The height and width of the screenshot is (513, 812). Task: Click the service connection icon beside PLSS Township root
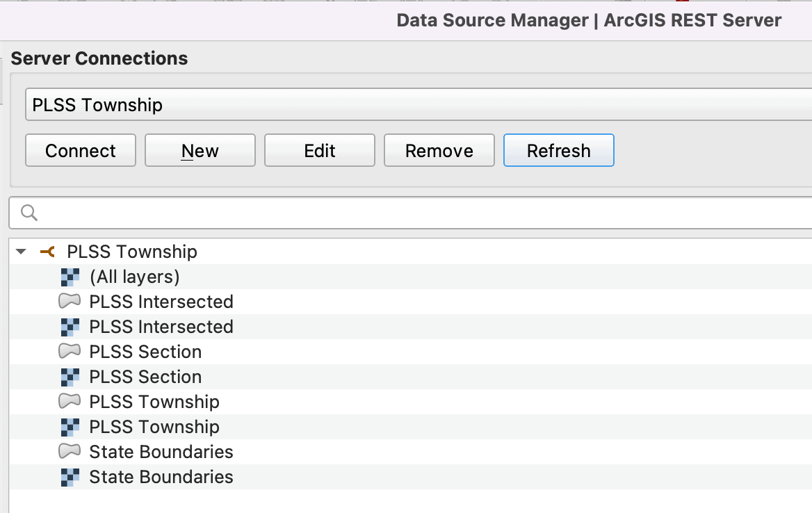47,252
